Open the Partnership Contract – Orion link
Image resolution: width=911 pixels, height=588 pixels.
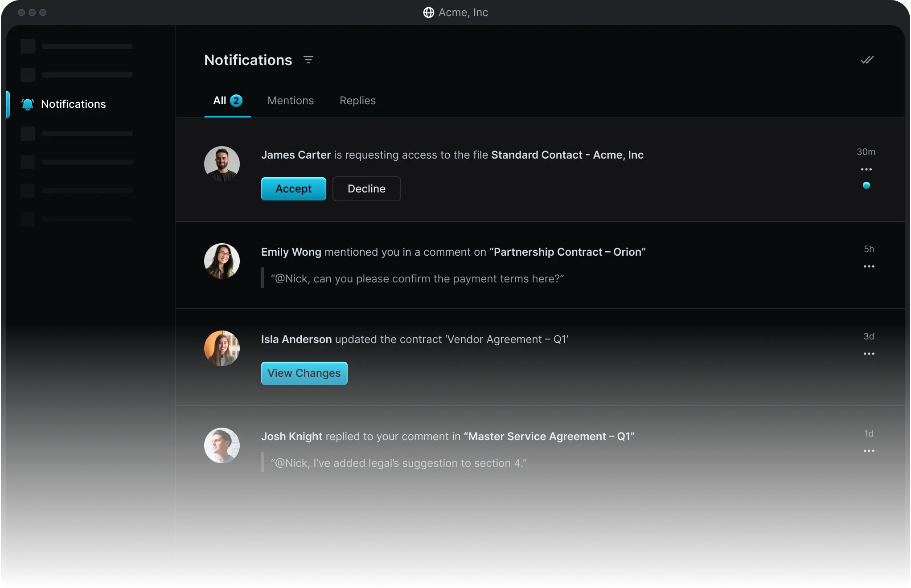coord(567,252)
